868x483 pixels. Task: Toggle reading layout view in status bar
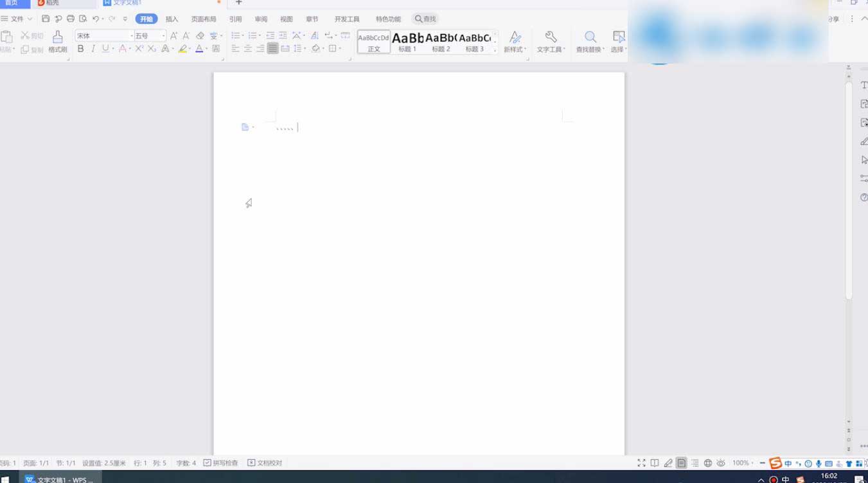(x=654, y=463)
